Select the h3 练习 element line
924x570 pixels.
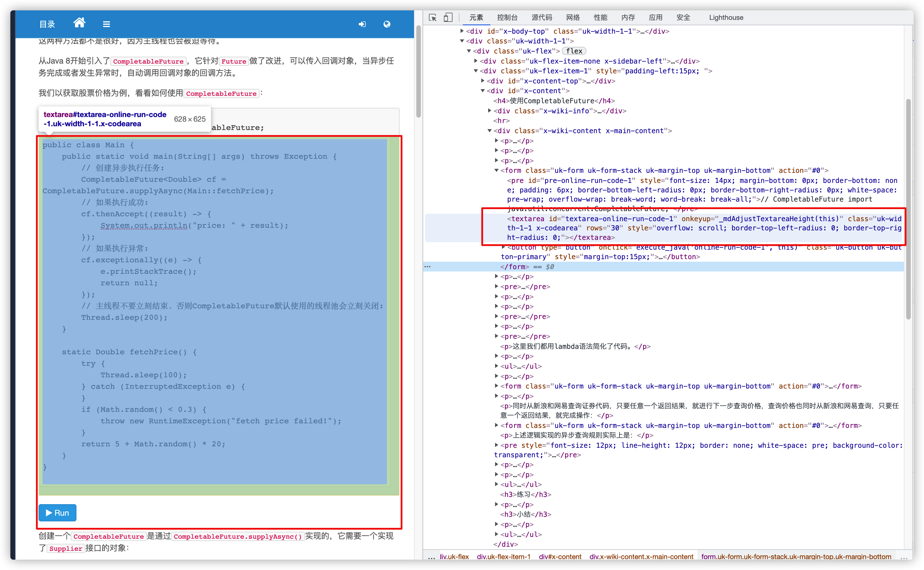[526, 494]
